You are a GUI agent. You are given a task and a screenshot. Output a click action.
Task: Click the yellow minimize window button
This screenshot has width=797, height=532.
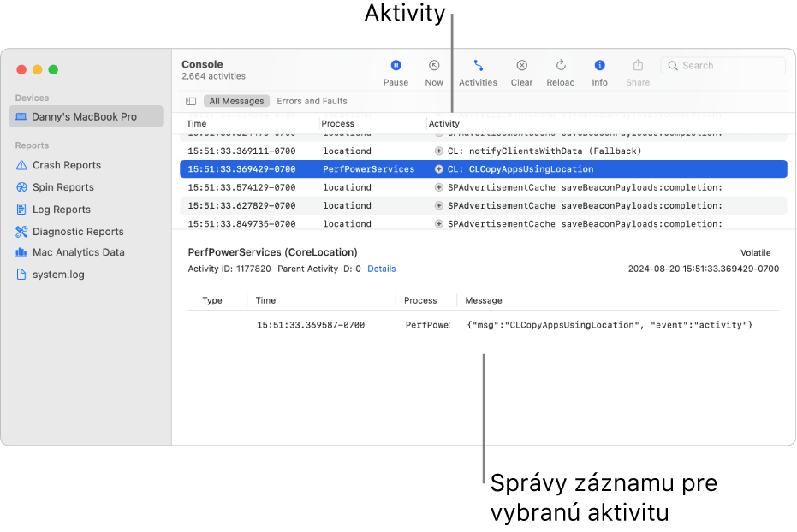click(x=37, y=69)
